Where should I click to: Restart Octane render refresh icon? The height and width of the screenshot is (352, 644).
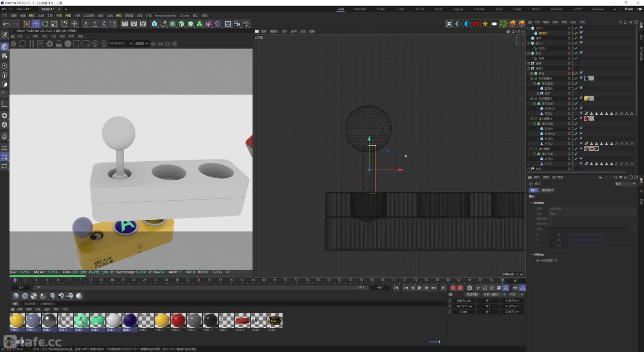22,44
